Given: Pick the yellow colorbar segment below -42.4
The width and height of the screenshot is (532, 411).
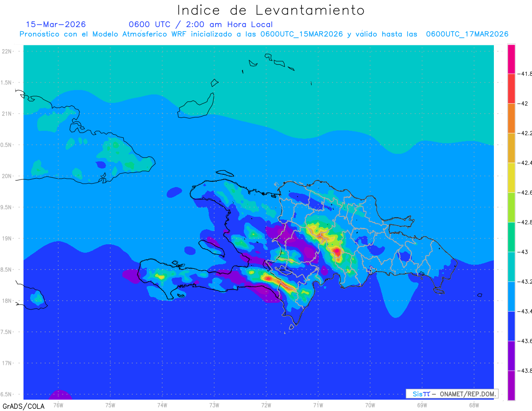Looking at the screenshot, I should [x=511, y=177].
